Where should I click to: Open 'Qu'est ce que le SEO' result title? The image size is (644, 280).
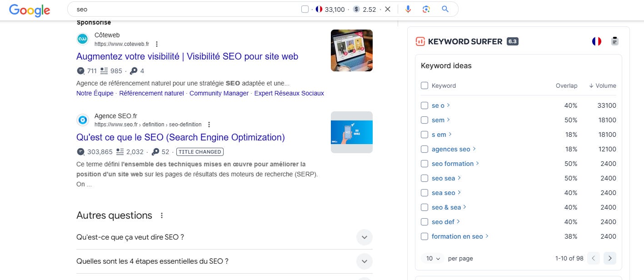180,137
